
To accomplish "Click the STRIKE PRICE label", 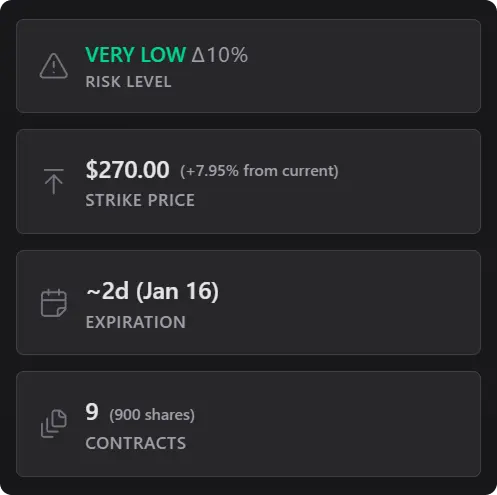I will [x=140, y=200].
